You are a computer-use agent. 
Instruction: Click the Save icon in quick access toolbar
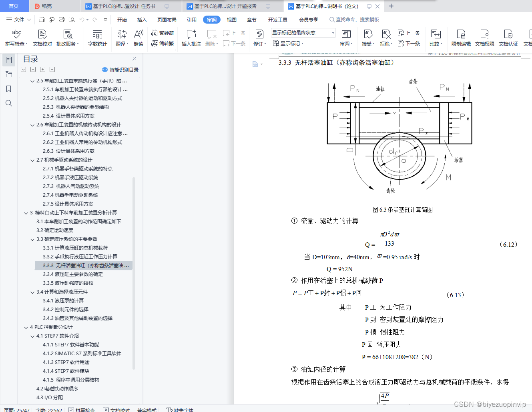click(x=42, y=19)
